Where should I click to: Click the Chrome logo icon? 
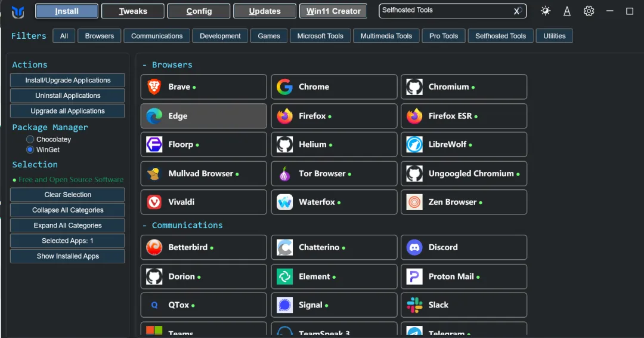click(284, 87)
